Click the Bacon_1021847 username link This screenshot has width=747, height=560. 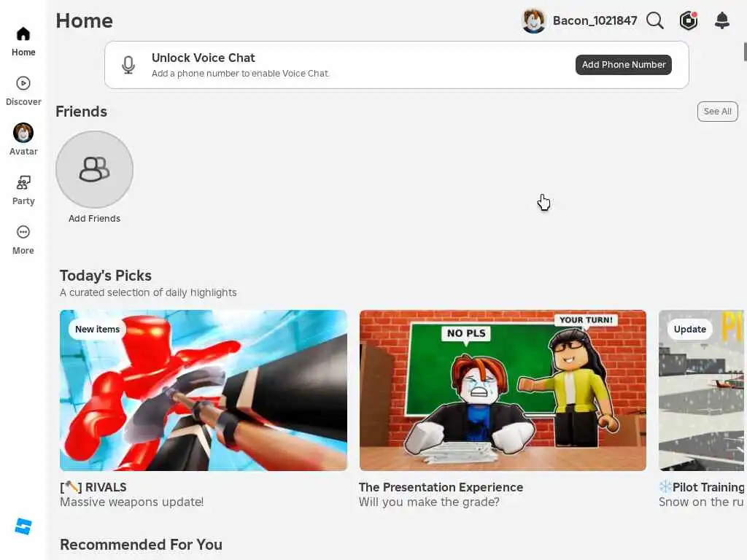(595, 21)
